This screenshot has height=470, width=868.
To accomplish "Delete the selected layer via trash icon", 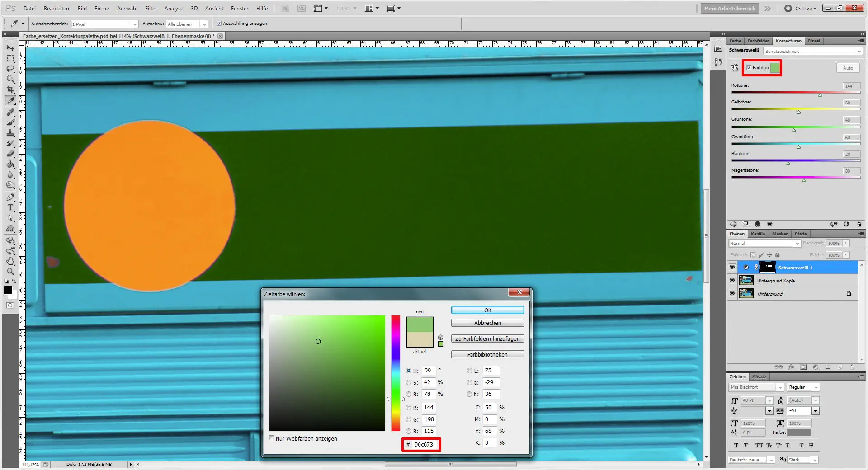I will [852, 367].
